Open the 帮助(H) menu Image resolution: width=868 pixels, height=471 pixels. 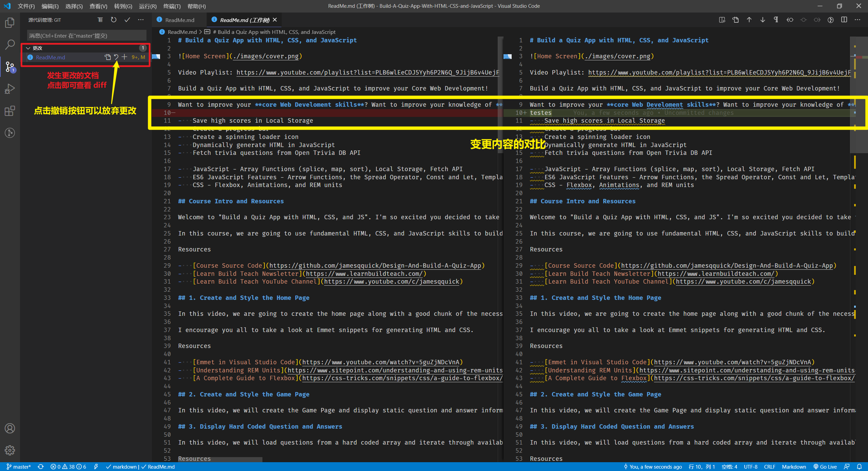point(196,6)
